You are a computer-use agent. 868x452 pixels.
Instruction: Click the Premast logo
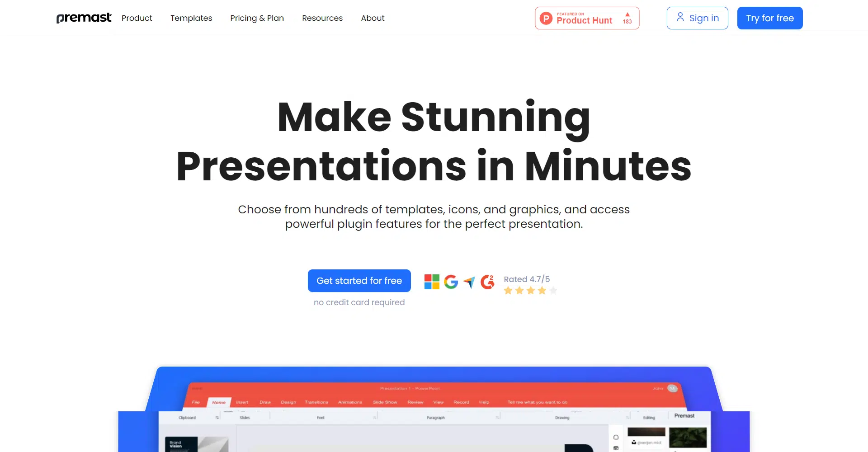point(84,18)
